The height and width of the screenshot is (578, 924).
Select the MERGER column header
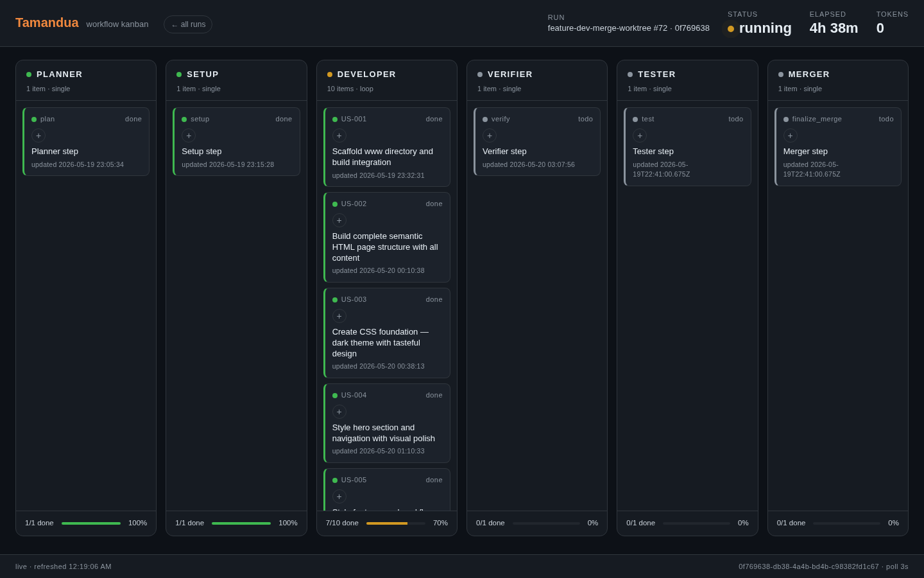pyautogui.click(x=809, y=74)
